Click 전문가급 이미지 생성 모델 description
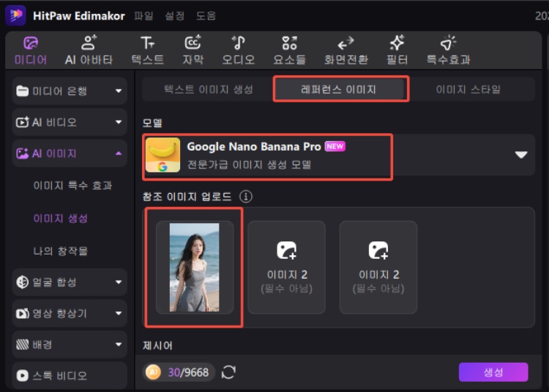 click(249, 165)
